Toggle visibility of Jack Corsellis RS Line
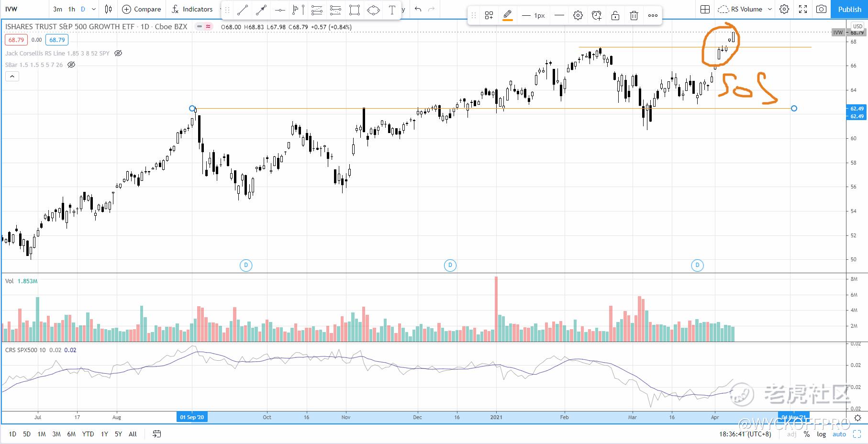The width and height of the screenshot is (868, 444). 118,53
